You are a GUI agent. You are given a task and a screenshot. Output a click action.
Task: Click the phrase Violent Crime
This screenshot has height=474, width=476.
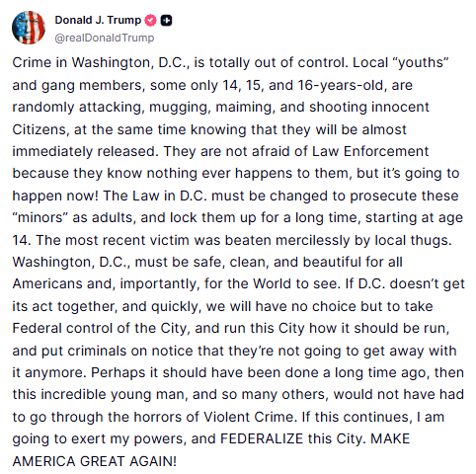tap(249, 417)
